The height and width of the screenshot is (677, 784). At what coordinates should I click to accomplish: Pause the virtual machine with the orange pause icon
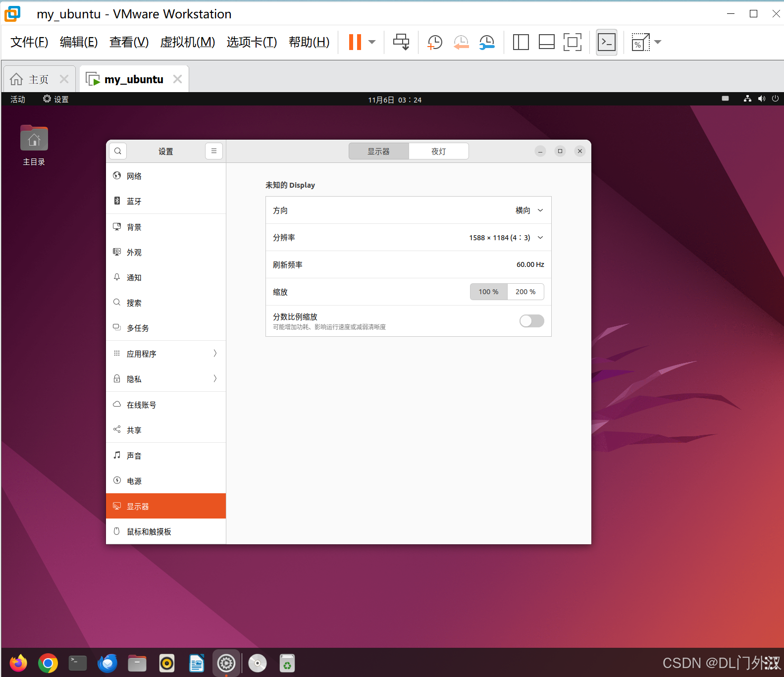coord(355,42)
